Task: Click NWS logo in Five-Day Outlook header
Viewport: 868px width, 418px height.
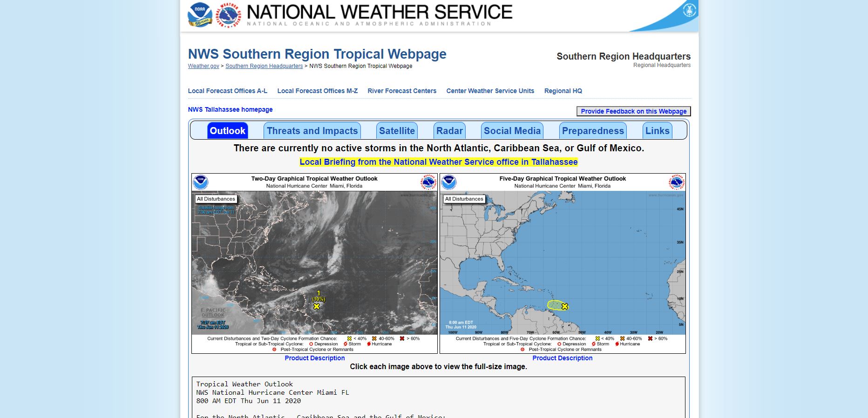Action: pyautogui.click(x=676, y=182)
